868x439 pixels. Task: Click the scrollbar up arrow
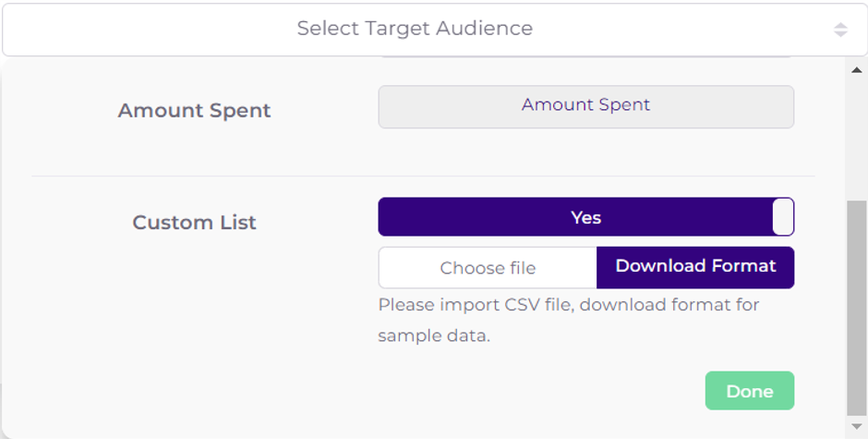(857, 70)
